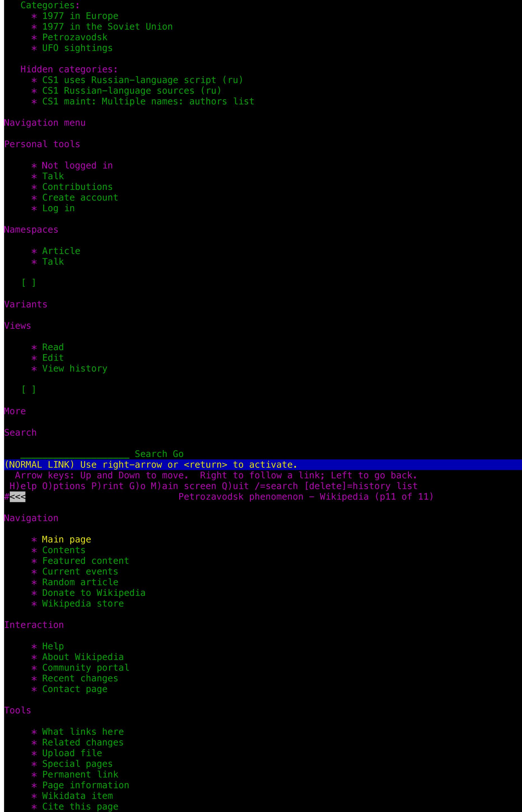This screenshot has height=812, width=522.
Task: Click the M)ain screen command
Action: [184, 486]
